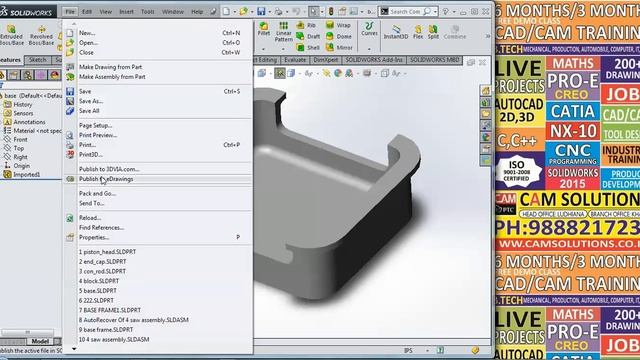Expand File menu with bottom arrow
640x360 pixels.
[x=74, y=349]
